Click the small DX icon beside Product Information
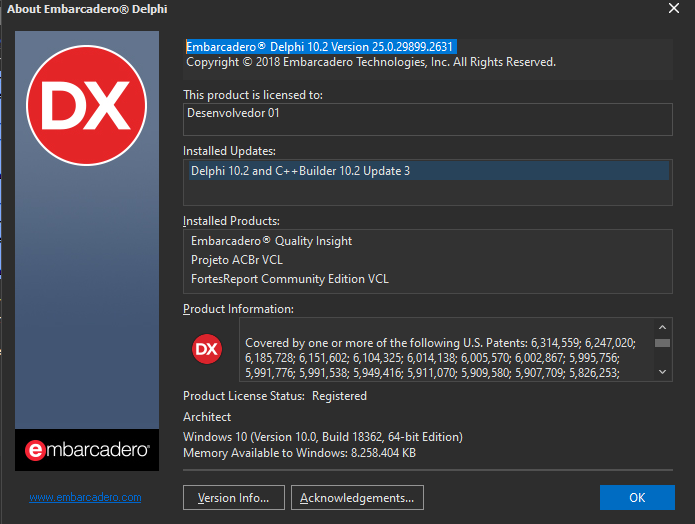The image size is (695, 524). click(x=207, y=349)
